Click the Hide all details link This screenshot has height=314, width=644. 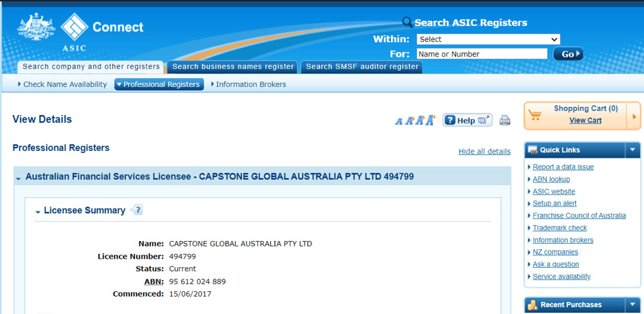(484, 152)
